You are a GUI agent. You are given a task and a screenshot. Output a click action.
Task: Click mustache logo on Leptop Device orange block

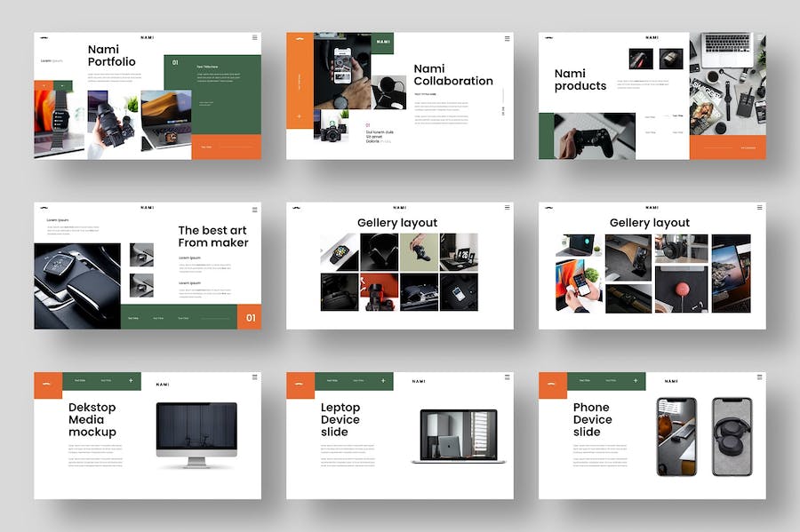pos(300,385)
